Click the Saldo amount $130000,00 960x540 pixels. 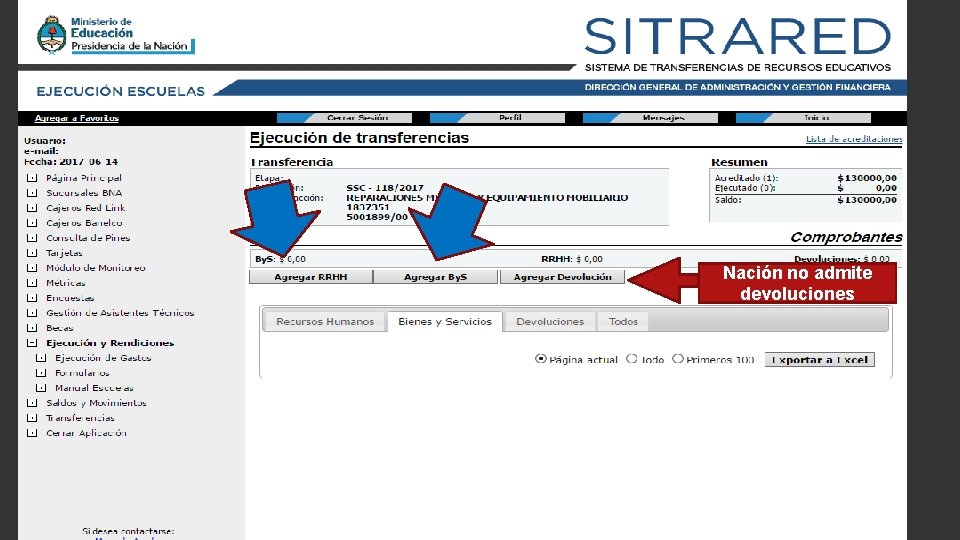click(x=867, y=200)
